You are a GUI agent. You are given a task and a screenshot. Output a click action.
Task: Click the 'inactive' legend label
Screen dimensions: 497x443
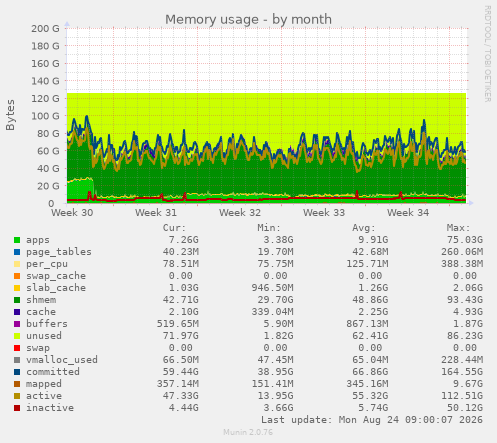(x=50, y=408)
